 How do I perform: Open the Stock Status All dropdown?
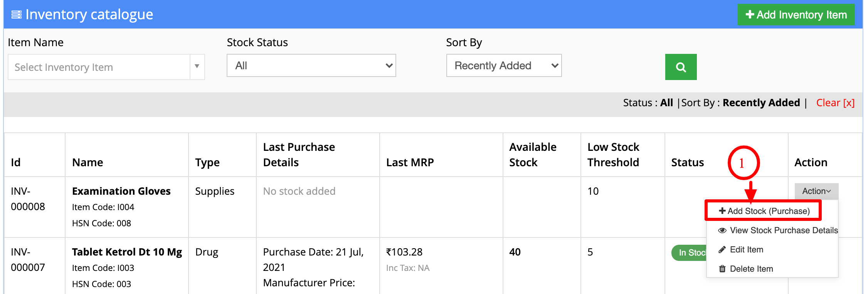tap(311, 65)
